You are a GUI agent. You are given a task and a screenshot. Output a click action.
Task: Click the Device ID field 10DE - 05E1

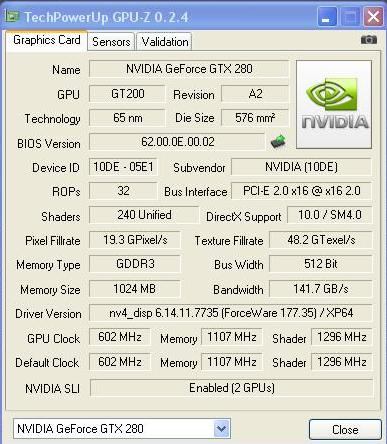coord(123,167)
